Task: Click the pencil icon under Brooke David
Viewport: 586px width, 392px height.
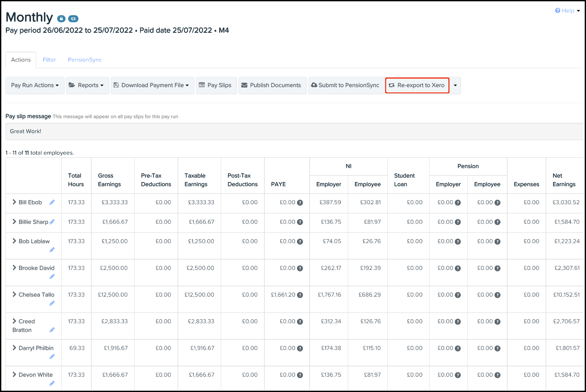Action: pyautogui.click(x=52, y=276)
